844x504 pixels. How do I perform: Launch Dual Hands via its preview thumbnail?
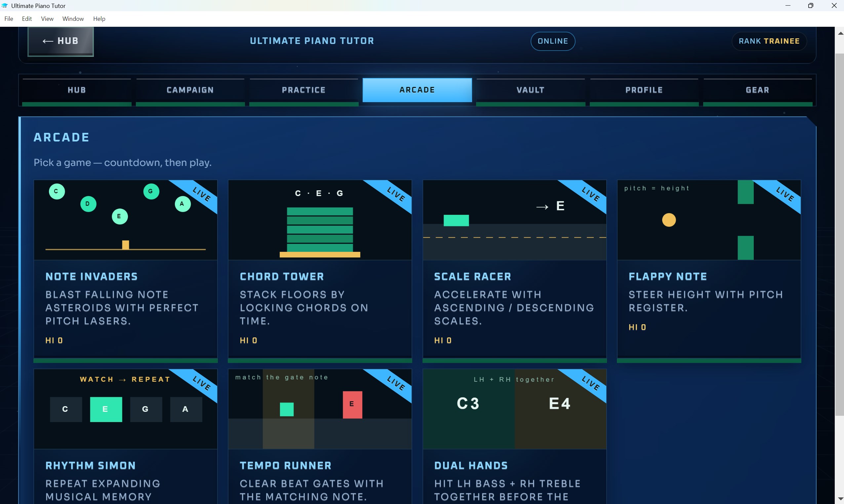[514, 409]
